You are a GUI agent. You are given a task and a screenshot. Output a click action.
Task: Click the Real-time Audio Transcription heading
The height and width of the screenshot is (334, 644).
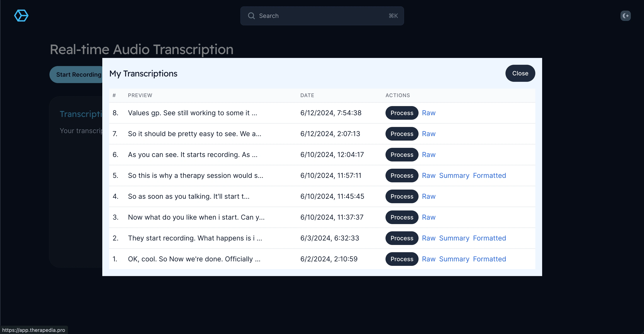(142, 49)
